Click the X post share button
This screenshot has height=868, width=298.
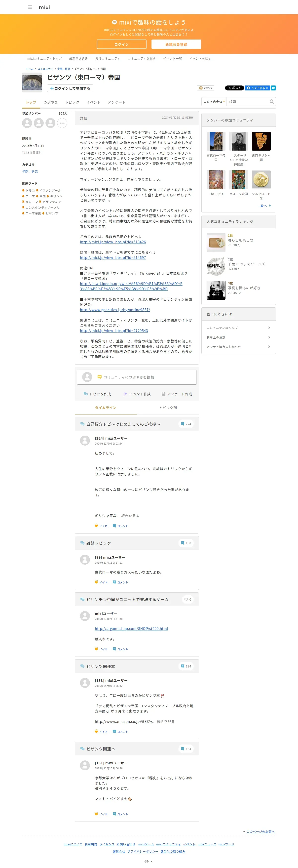pos(234,88)
